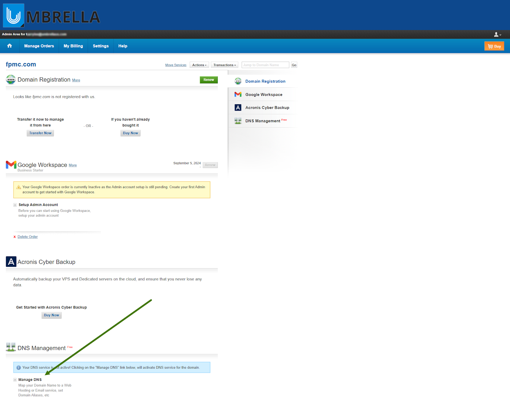Viewport: 510px width, 420px height.
Task: Click the red X delete icon
Action: point(15,237)
